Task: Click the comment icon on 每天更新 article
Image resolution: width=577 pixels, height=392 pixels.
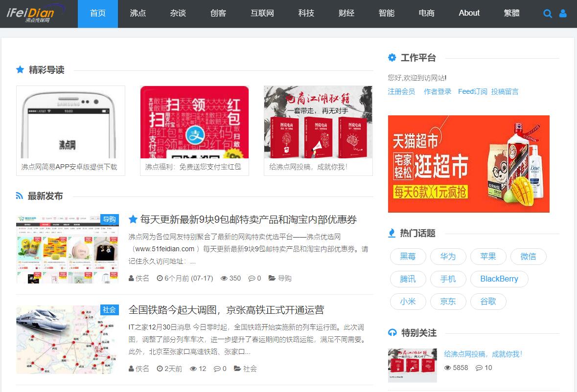Action: tap(252, 278)
